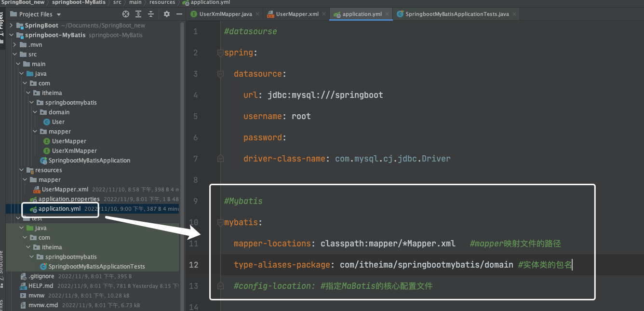644x311 pixels.
Task: Click the SpringbootMyBatisApplicationTests class icon in tree
Action: (x=43, y=267)
